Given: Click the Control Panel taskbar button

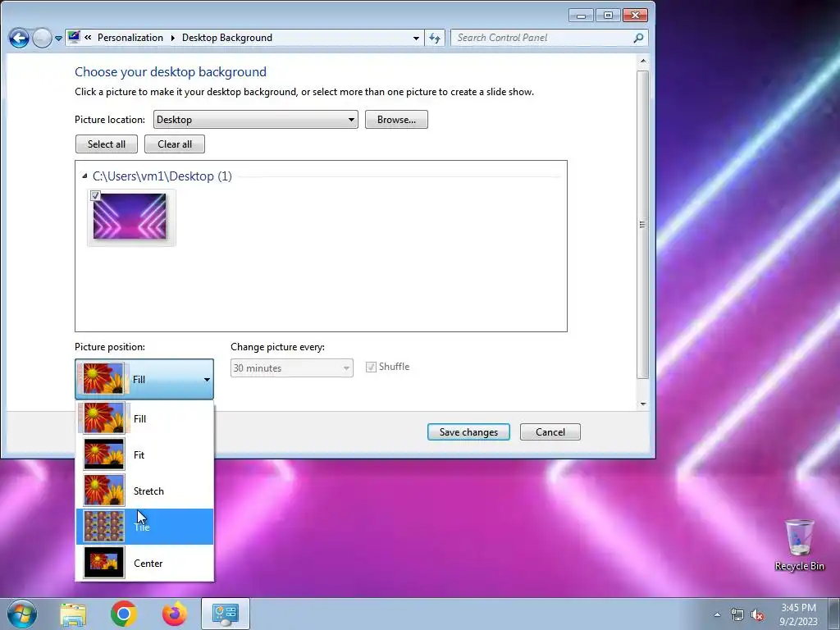Looking at the screenshot, I should pyautogui.click(x=226, y=614).
